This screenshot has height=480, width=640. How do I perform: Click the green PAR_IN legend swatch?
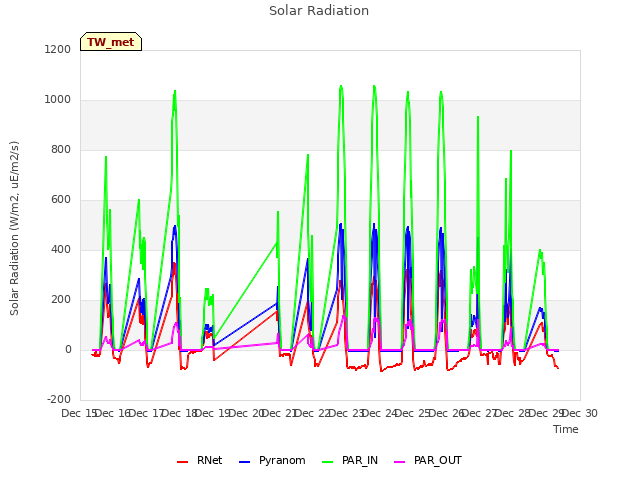(327, 462)
